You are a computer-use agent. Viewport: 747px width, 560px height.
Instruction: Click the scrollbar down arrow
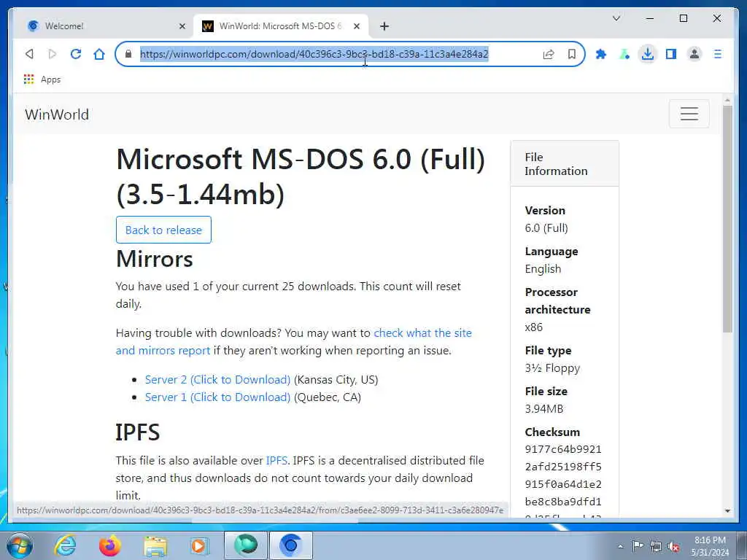tap(727, 511)
